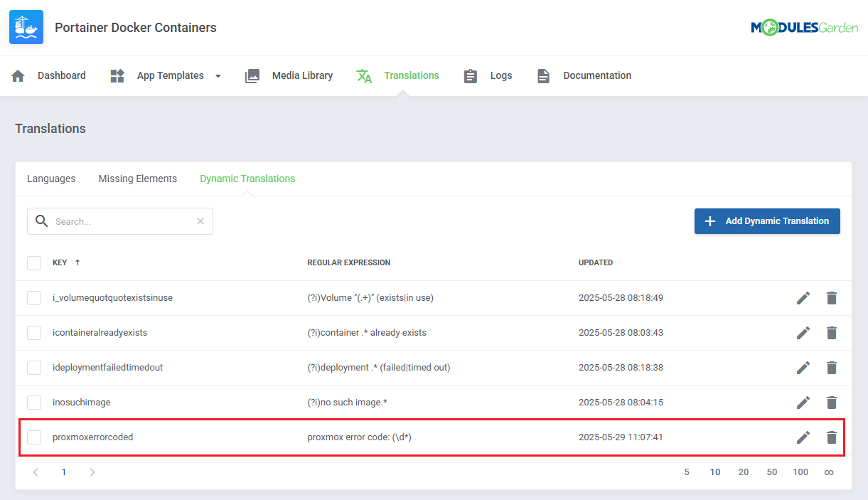Click the Documentation file icon
Image resolution: width=868 pixels, height=500 pixels.
point(543,76)
